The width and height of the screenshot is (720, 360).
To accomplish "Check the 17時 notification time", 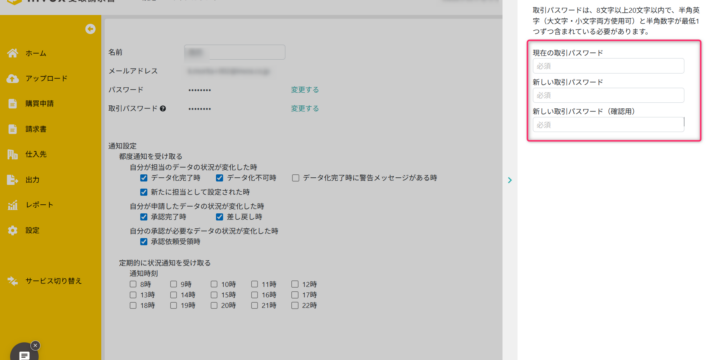I will pyautogui.click(x=295, y=295).
